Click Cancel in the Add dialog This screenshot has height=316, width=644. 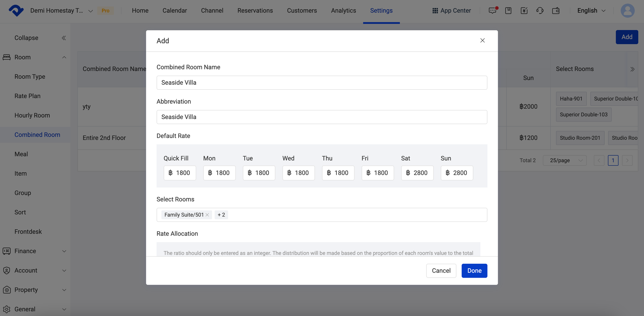[441, 271]
